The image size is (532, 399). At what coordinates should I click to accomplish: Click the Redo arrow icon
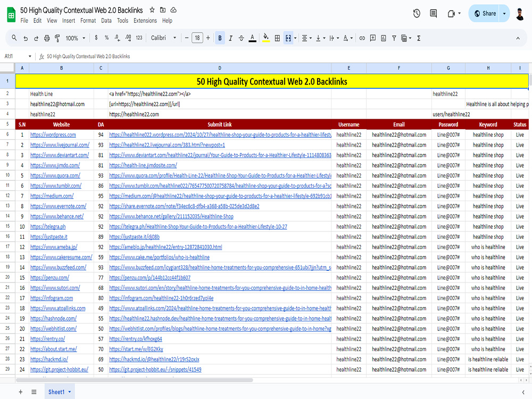[x=36, y=38]
